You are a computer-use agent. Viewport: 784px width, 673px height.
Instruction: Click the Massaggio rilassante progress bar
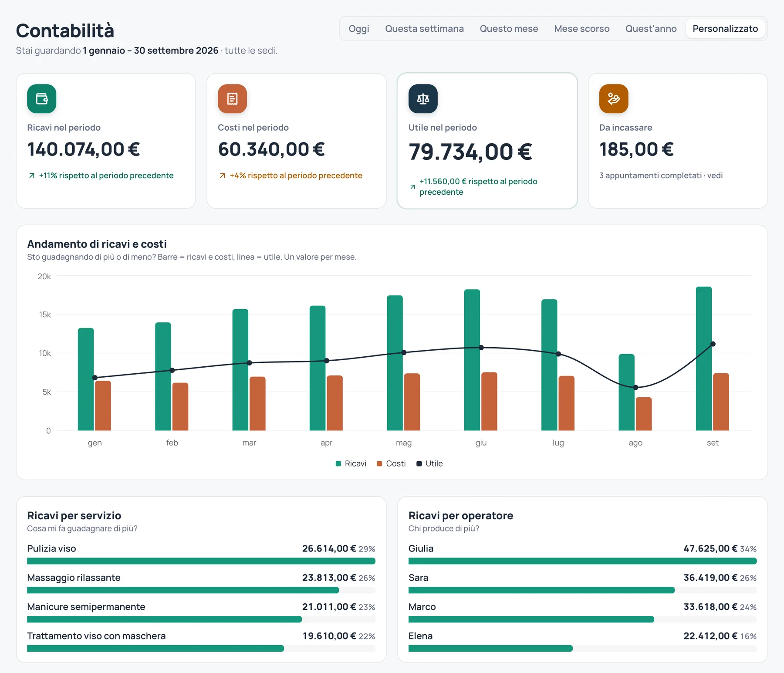tap(201, 590)
